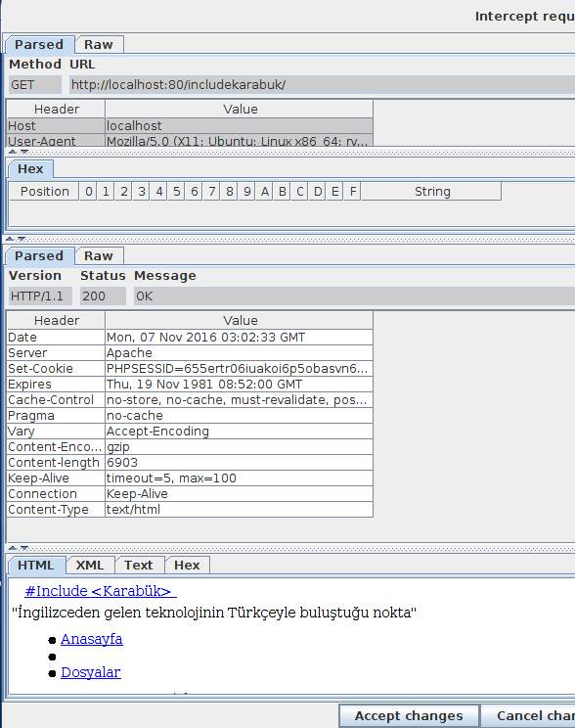Open the response Text tab
575x728 pixels.
coord(139,565)
